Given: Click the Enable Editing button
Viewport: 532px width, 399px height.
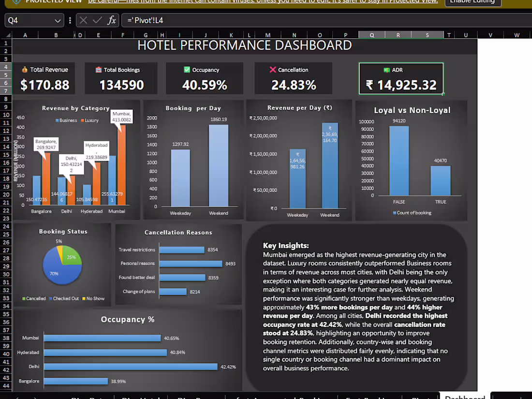Looking at the screenshot, I should (473, 2).
